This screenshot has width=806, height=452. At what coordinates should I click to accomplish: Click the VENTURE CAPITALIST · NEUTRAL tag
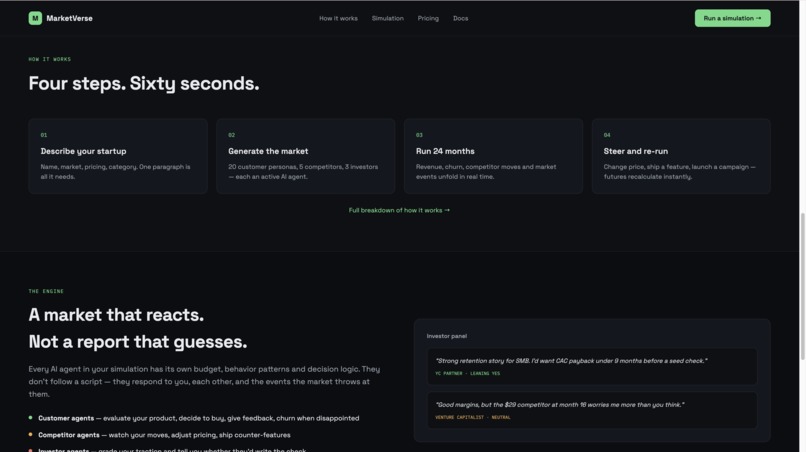pyautogui.click(x=473, y=418)
